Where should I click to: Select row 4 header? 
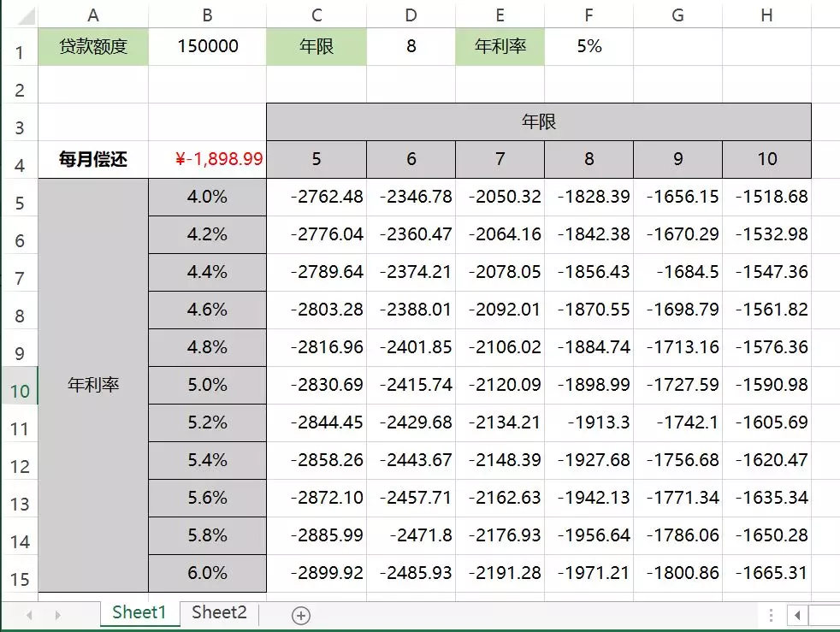[x=20, y=160]
